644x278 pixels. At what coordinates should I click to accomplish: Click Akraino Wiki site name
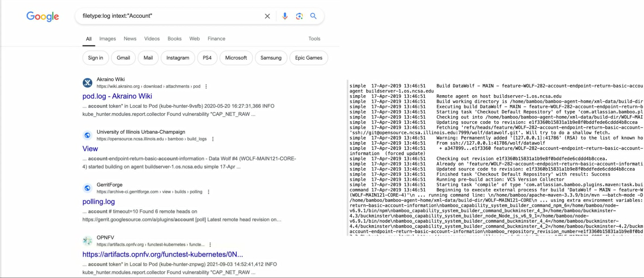[x=111, y=80]
